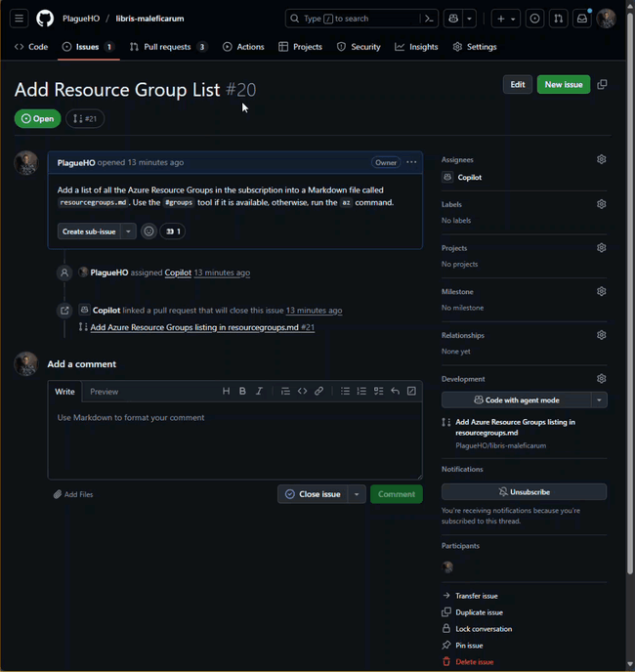Viewport: 635px width, 672px height.
Task: Click the New issue button
Action: pyautogui.click(x=564, y=84)
